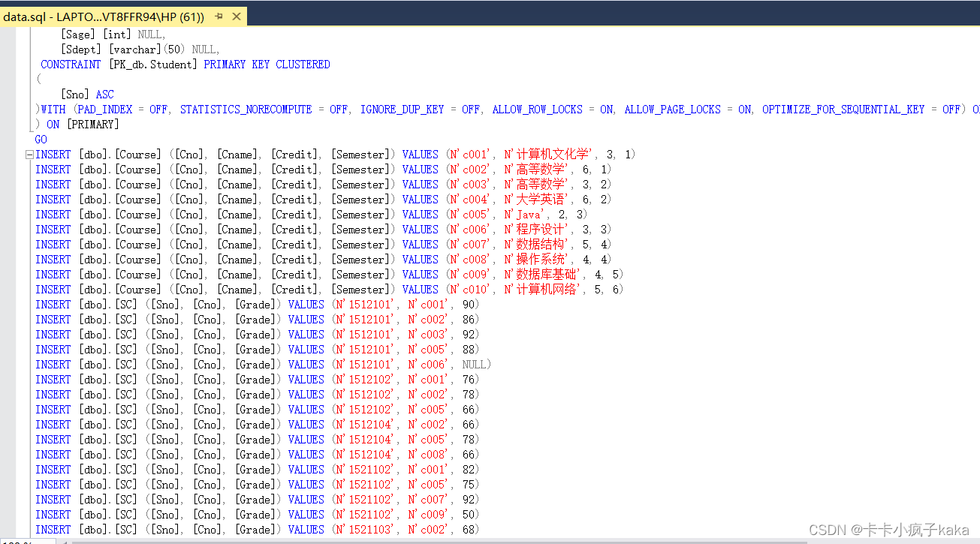
Task: Click the [Sno] ASC line
Action: pos(87,95)
